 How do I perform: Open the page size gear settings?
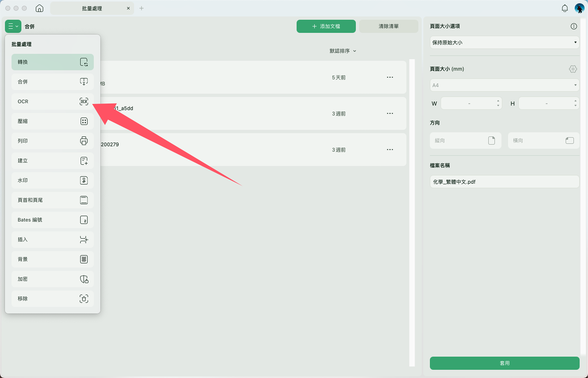point(573,69)
